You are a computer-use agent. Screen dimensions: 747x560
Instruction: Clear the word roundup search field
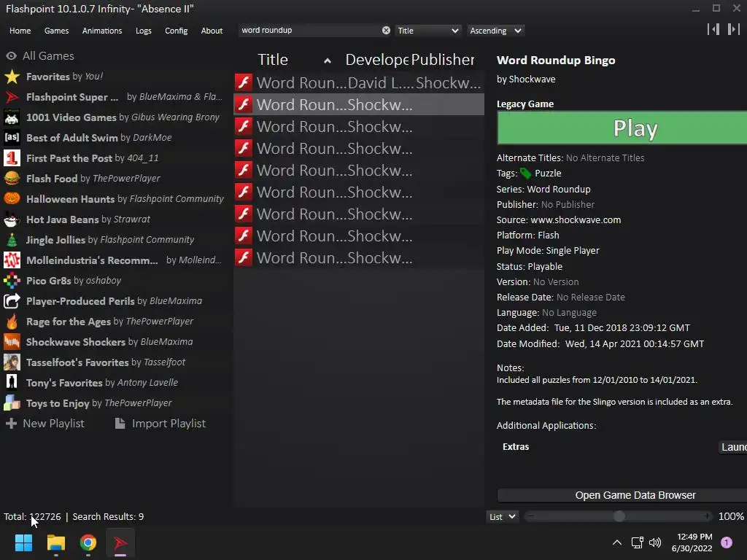click(386, 31)
